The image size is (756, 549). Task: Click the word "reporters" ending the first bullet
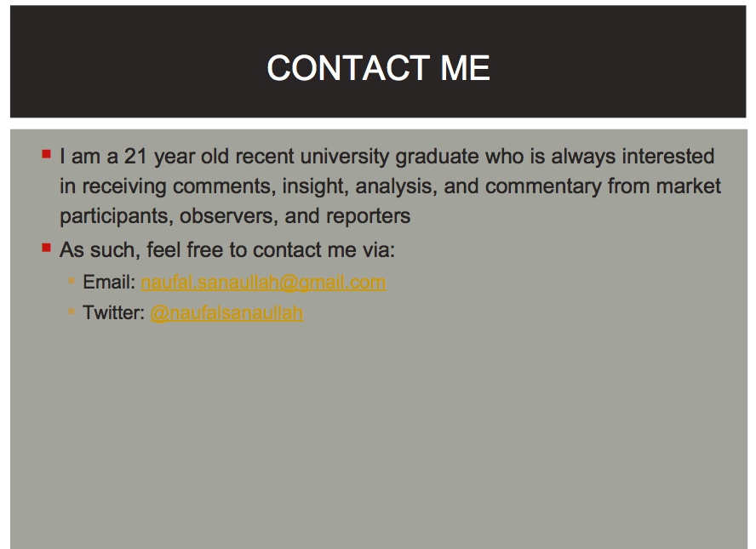369,216
